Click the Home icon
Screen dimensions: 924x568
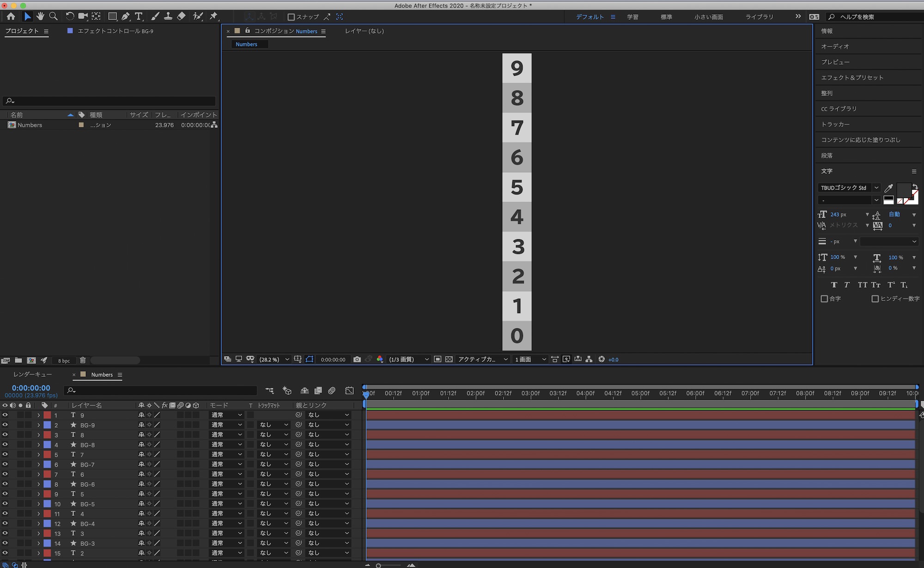pos(11,17)
